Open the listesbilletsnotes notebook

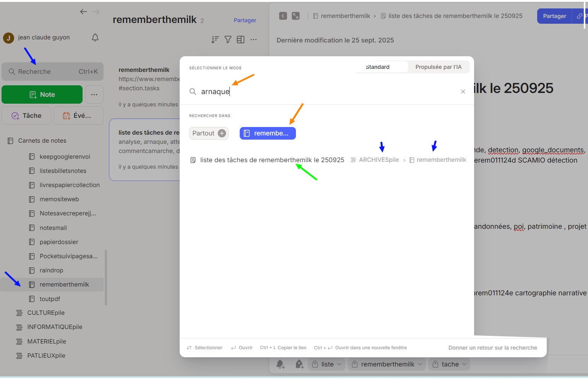coord(63,171)
